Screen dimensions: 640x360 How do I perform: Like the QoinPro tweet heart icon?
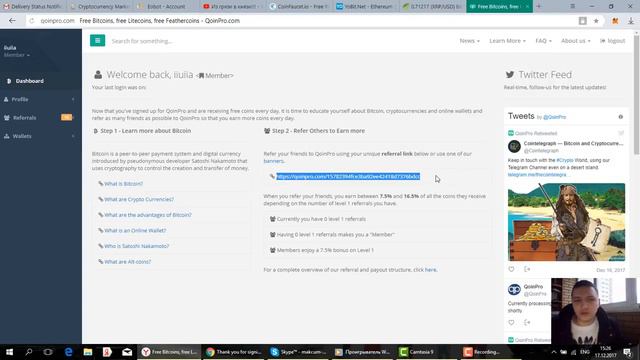tap(511, 322)
